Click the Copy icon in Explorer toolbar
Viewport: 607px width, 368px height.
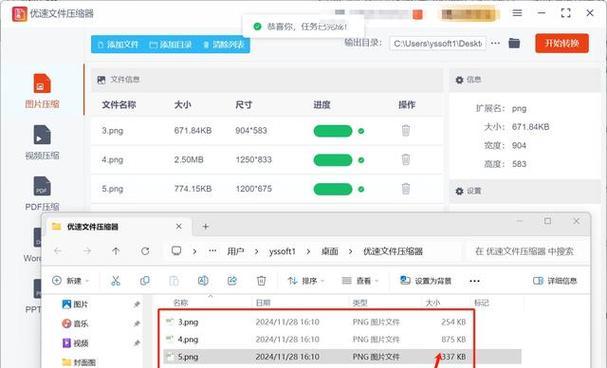tap(145, 281)
